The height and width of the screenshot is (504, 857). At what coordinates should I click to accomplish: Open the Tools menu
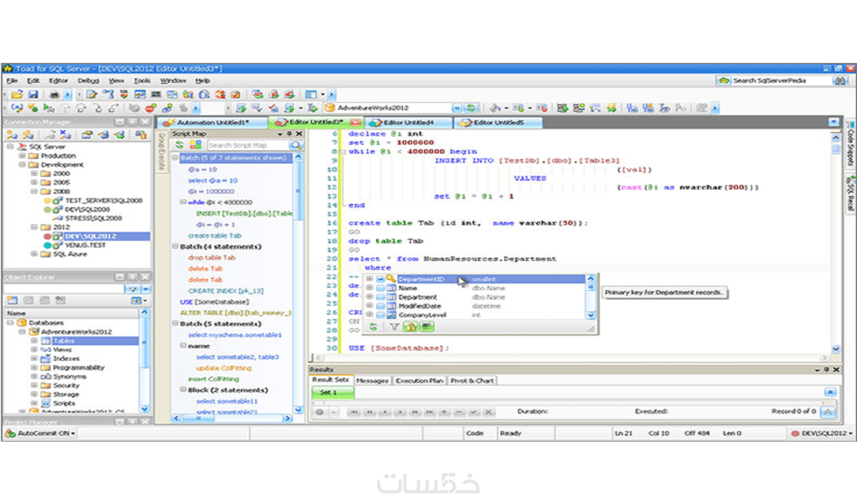[142, 81]
